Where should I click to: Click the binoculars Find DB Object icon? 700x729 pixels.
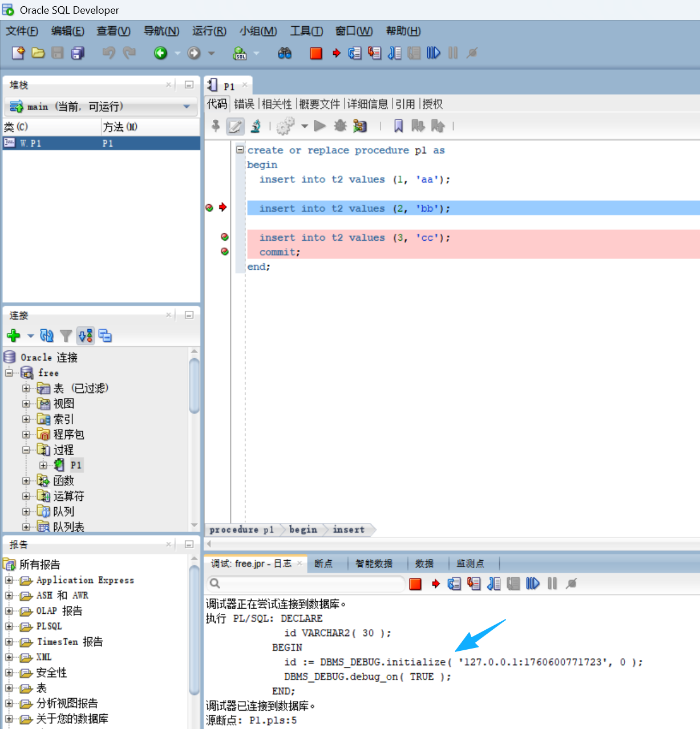click(285, 53)
